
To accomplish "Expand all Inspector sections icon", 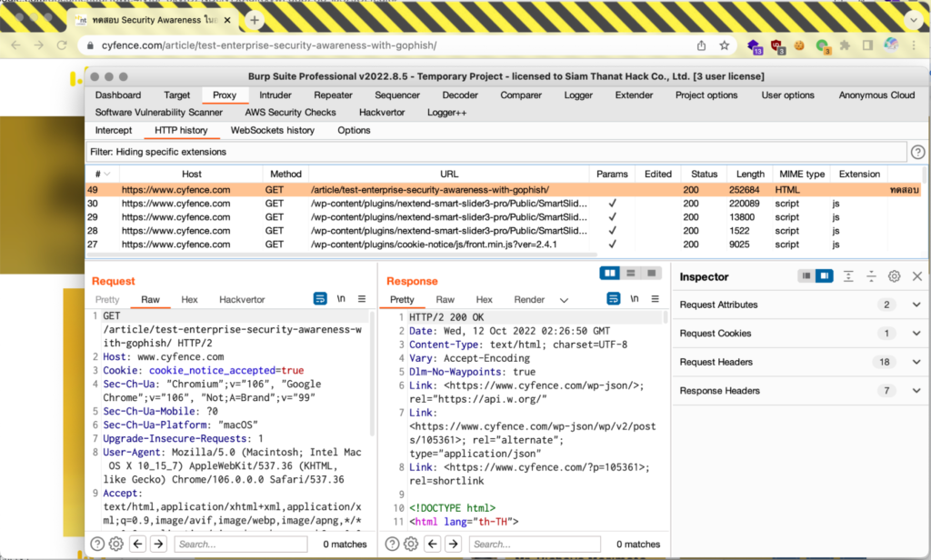I will point(848,276).
